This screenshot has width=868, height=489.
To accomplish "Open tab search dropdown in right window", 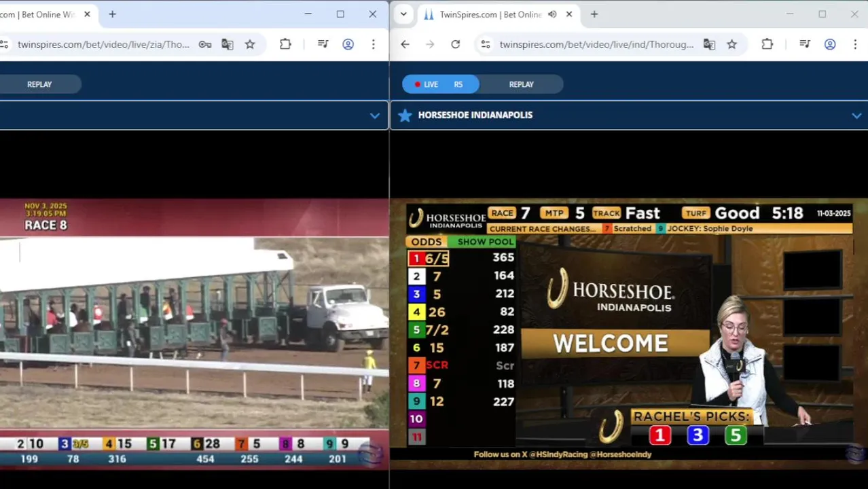I will (403, 14).
